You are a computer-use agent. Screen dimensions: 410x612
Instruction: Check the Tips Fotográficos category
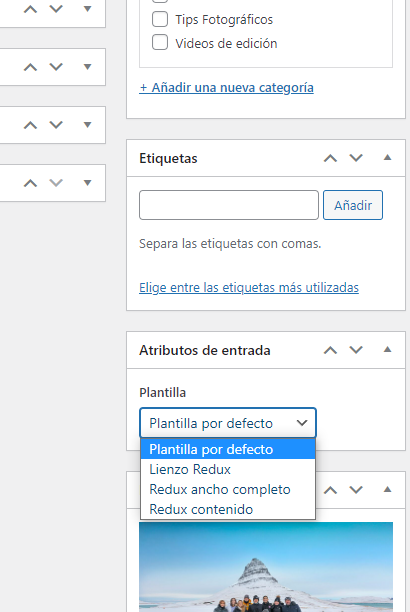[160, 19]
